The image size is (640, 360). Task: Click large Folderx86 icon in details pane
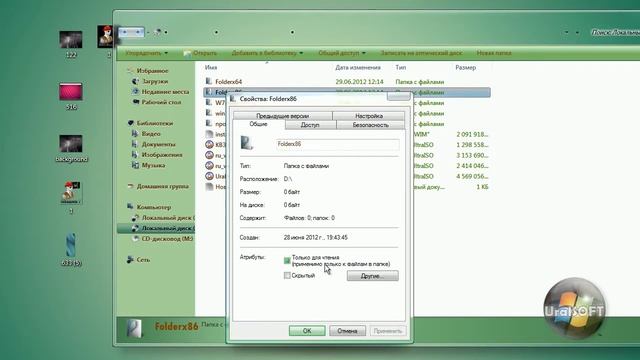134,328
